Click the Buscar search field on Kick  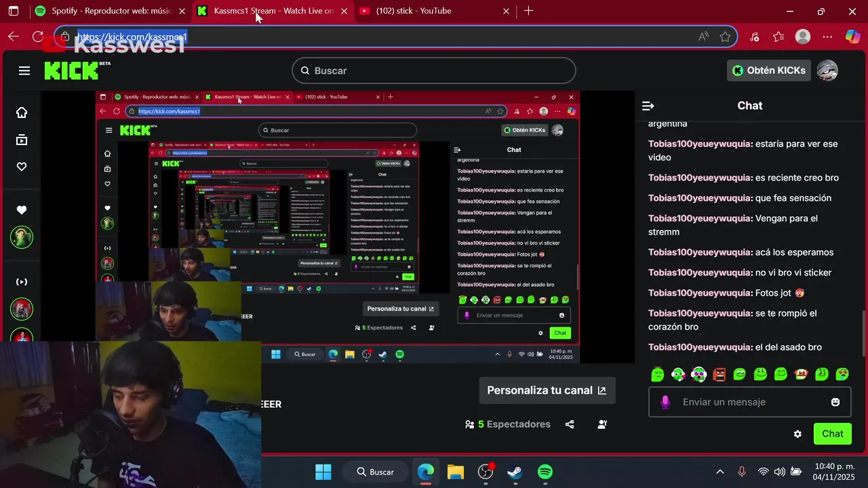434,70
